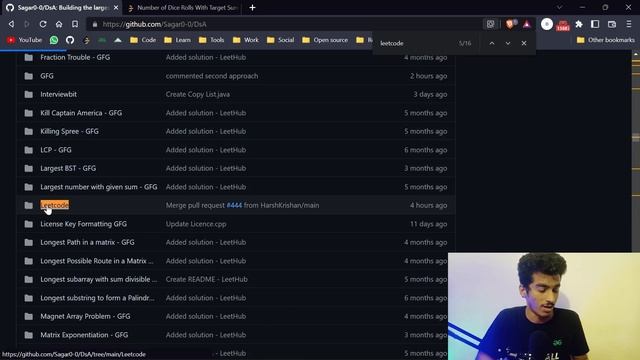Bookmark this page icon
The height and width of the screenshot is (360, 640).
pos(75,24)
